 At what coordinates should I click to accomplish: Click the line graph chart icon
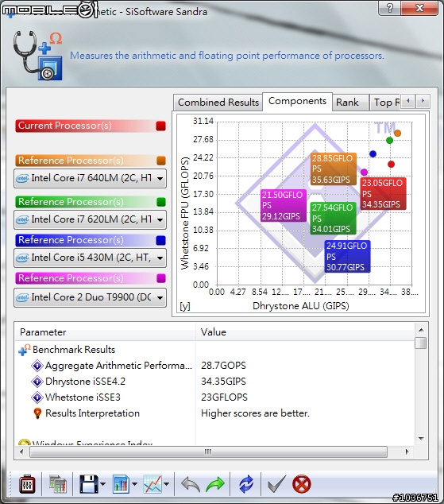click(153, 484)
